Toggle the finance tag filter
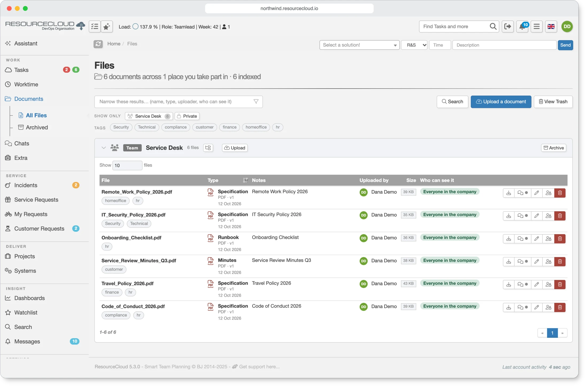 point(229,127)
